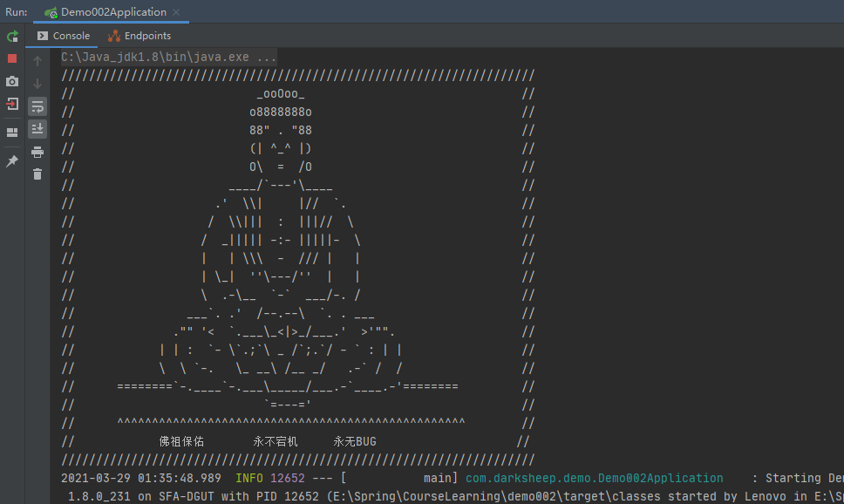Screen dimensions: 844x504
Task: Expand the folded java.exe command line
Action: point(168,57)
